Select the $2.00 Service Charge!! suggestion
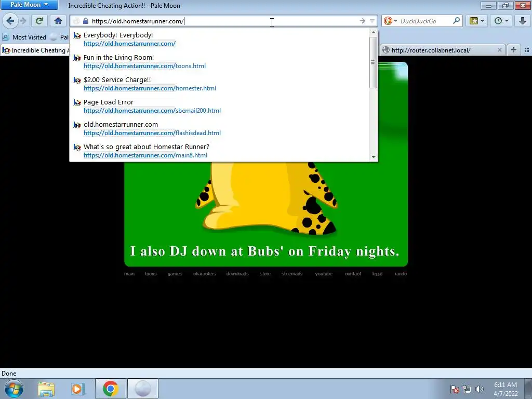532x399 pixels. [x=220, y=84]
